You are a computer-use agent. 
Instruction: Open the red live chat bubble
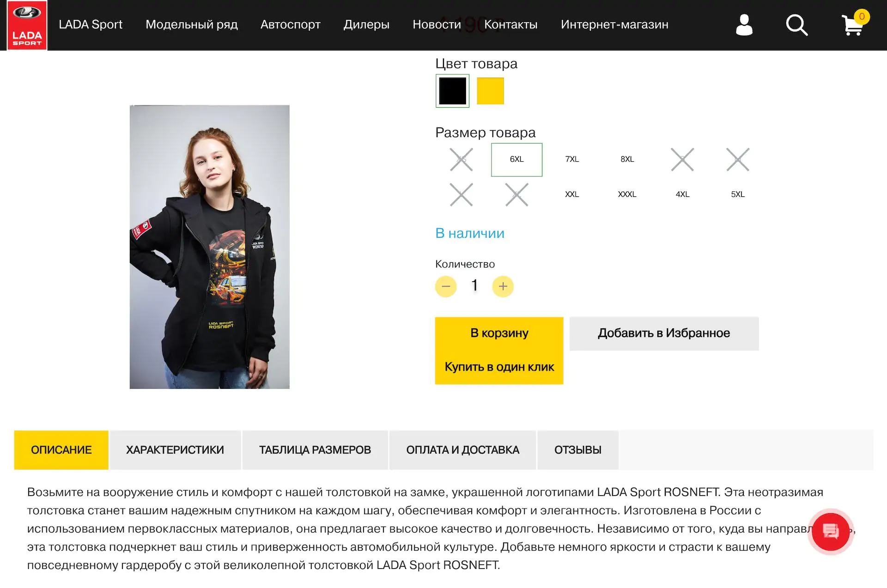(831, 532)
